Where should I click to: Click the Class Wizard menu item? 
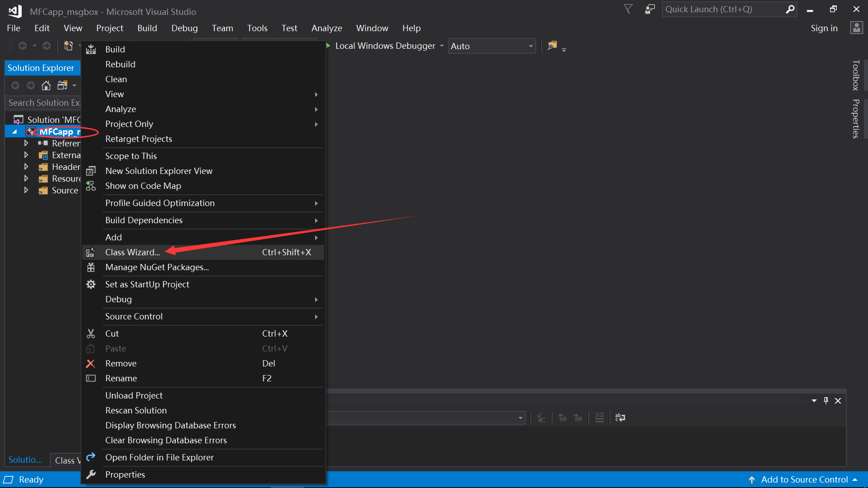click(132, 251)
